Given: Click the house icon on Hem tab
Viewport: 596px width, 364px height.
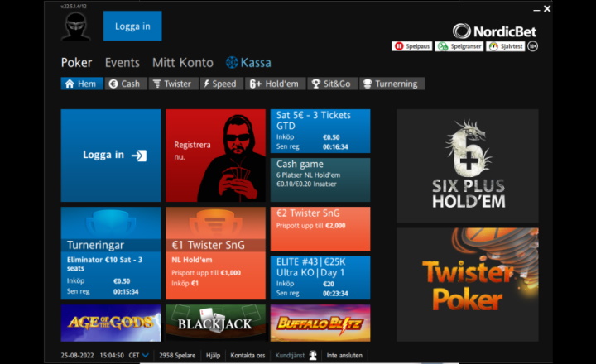Looking at the screenshot, I should pos(70,84).
